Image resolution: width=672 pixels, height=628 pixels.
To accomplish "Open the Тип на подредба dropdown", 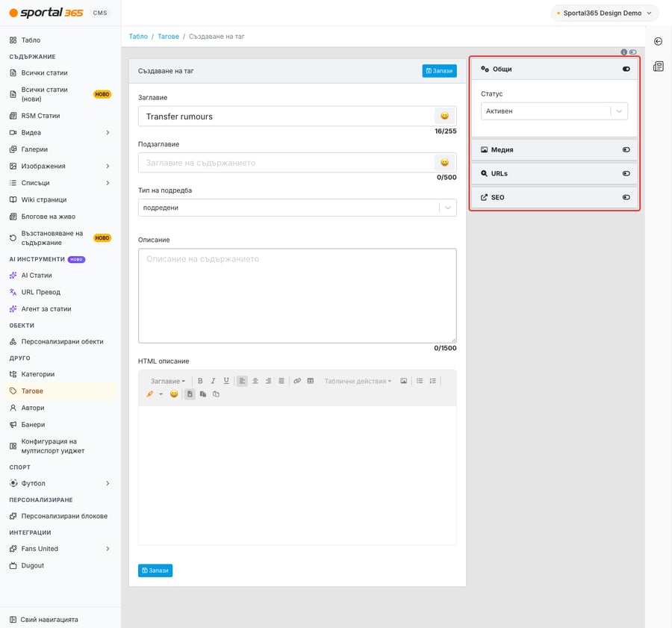I will click(297, 208).
